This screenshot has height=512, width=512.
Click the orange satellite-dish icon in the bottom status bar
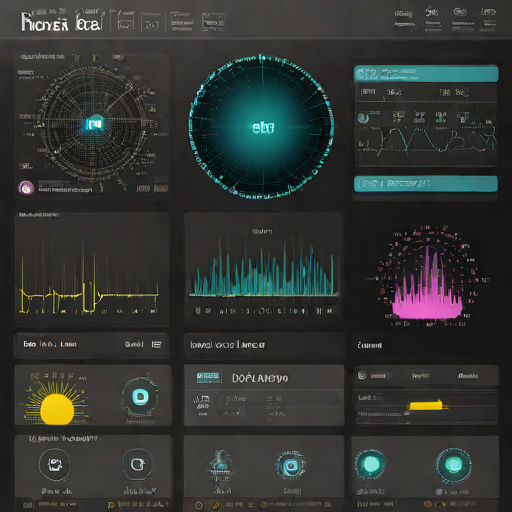[x=216, y=505]
